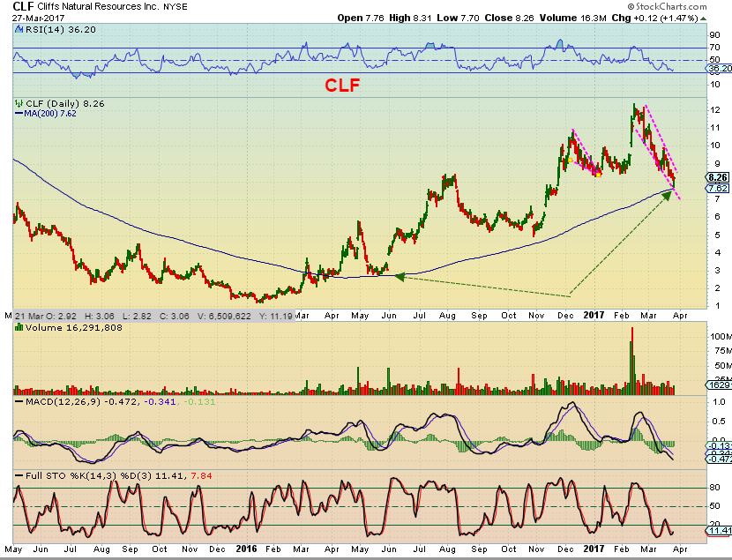Click the -0.341 MACD signal value
This screenshot has width=732, height=560.
click(161, 402)
